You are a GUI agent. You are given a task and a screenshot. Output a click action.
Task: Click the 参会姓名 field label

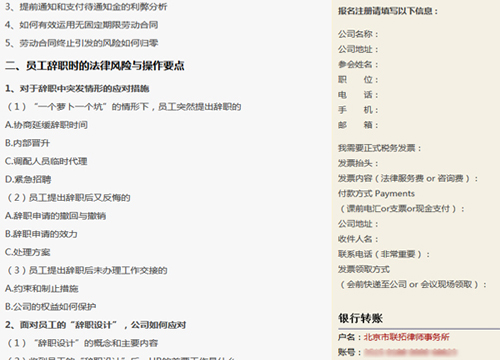click(358, 64)
